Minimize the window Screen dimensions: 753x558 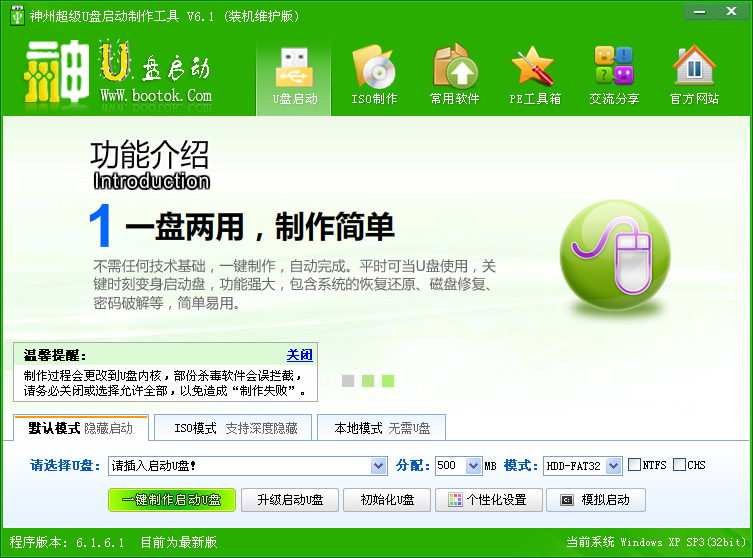coord(699,12)
